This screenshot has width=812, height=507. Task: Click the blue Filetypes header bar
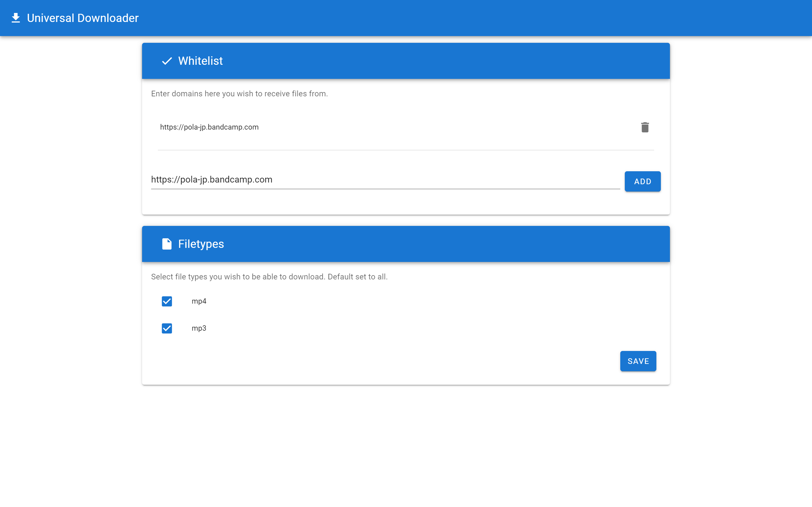(x=436, y=244)
